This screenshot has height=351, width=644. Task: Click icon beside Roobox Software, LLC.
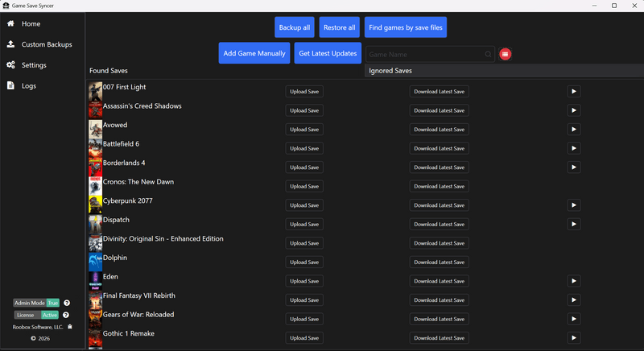pyautogui.click(x=70, y=327)
